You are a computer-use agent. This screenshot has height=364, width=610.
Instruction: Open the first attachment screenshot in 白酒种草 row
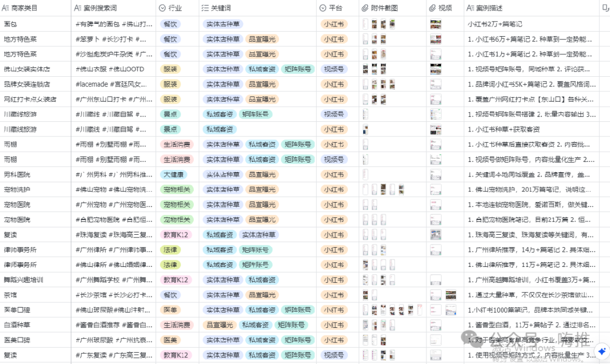[x=365, y=325]
